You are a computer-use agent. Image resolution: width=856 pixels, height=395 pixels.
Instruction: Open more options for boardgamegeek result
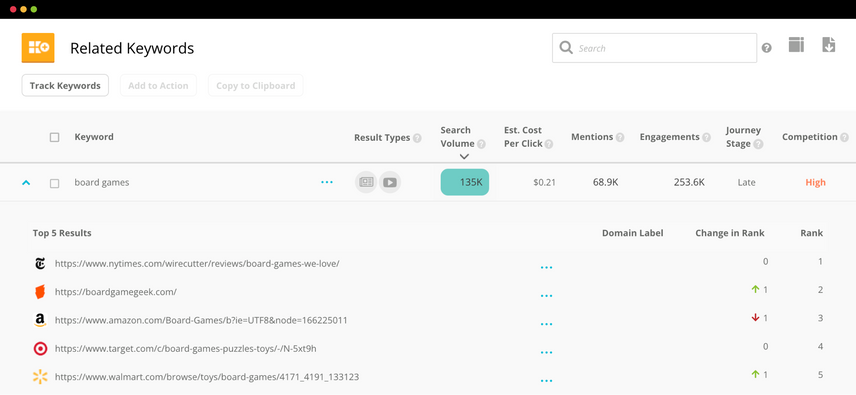click(x=546, y=296)
